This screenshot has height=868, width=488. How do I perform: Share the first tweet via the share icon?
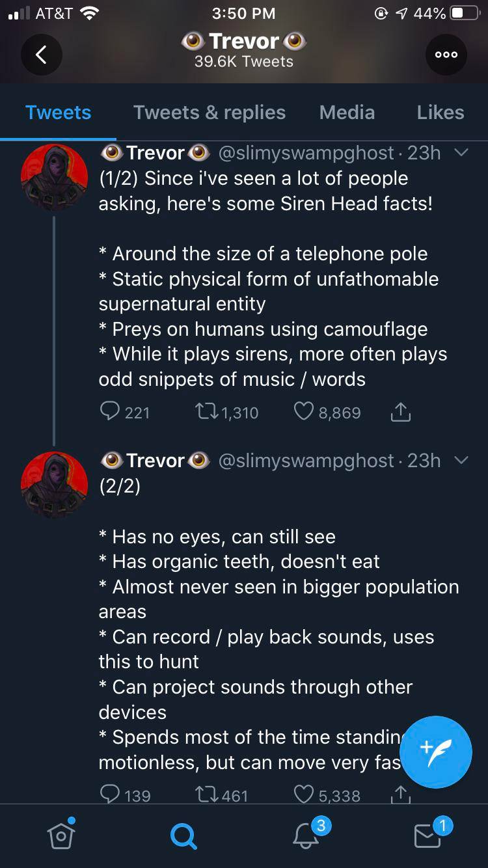[x=401, y=411]
